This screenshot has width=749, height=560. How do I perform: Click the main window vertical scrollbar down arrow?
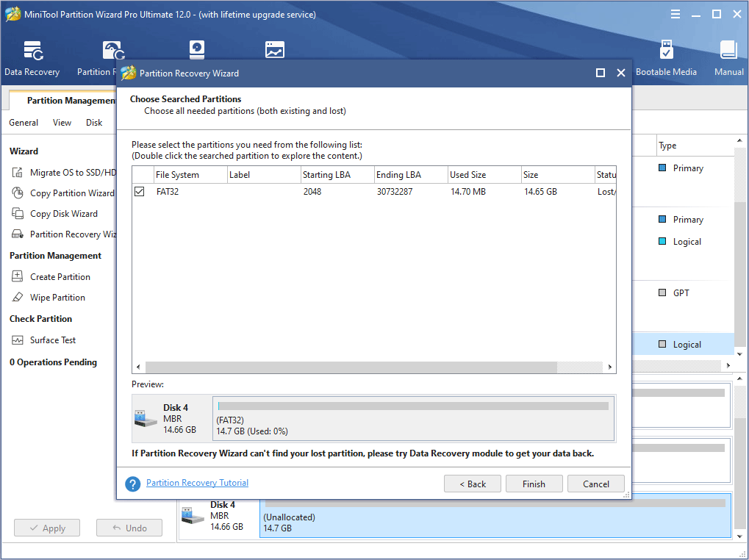click(x=739, y=354)
